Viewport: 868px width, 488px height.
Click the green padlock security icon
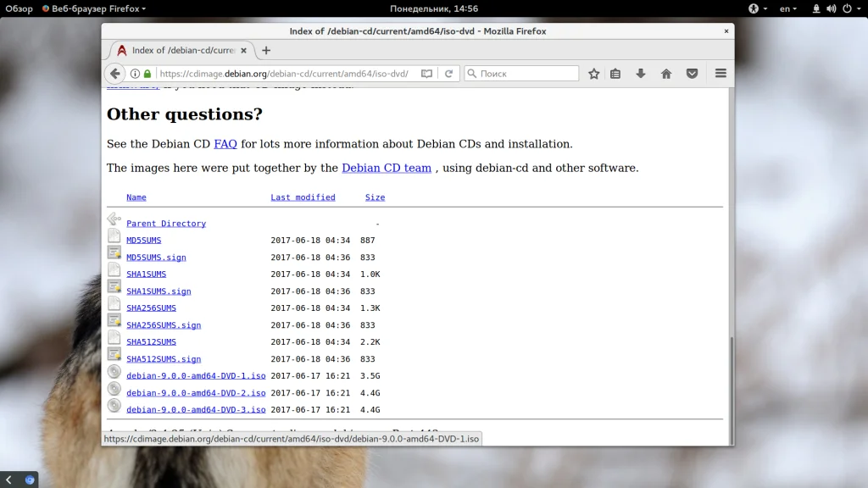147,74
